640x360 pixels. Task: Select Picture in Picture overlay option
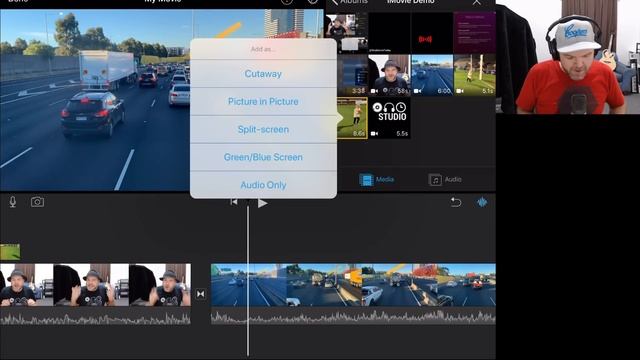pos(263,102)
